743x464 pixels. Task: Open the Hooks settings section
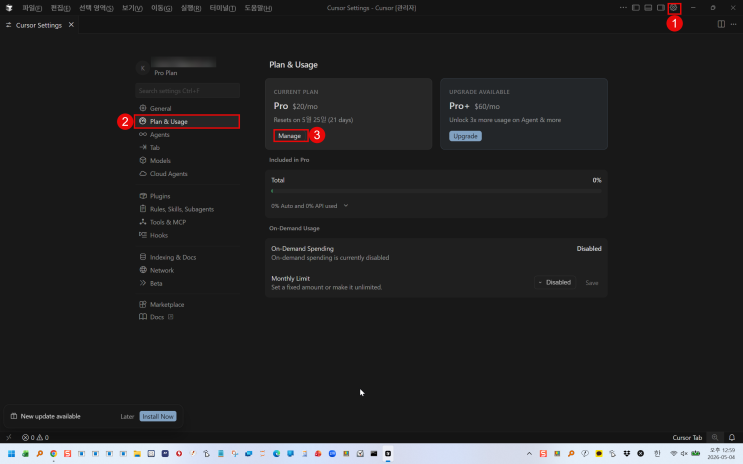pyautogui.click(x=188, y=235)
